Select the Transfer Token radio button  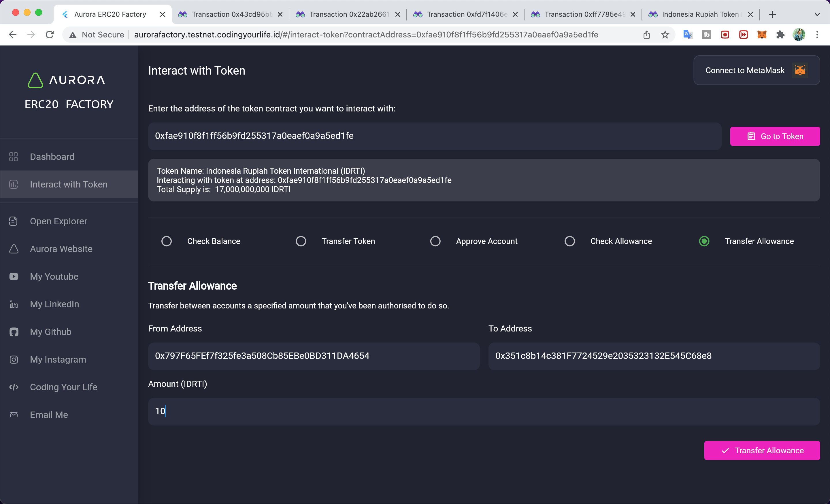[x=301, y=241]
